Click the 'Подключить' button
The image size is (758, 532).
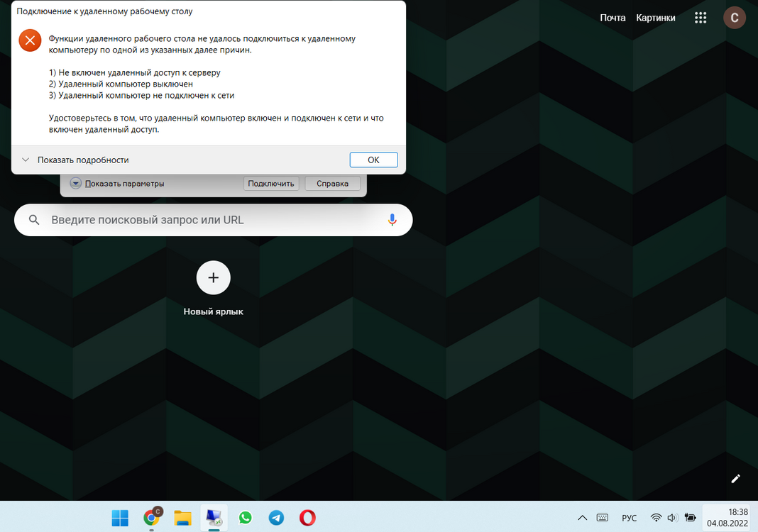[x=270, y=184]
